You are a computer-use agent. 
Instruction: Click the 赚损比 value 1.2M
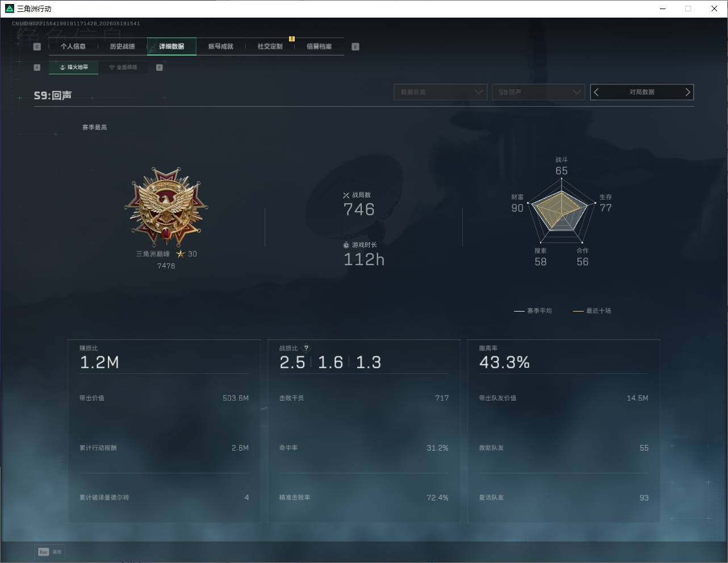(x=99, y=363)
